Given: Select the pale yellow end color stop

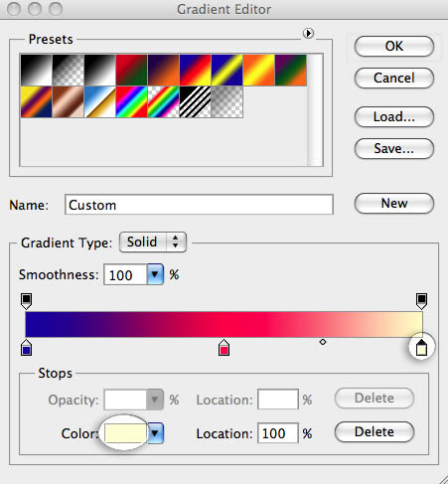Looking at the screenshot, I should 421,348.
